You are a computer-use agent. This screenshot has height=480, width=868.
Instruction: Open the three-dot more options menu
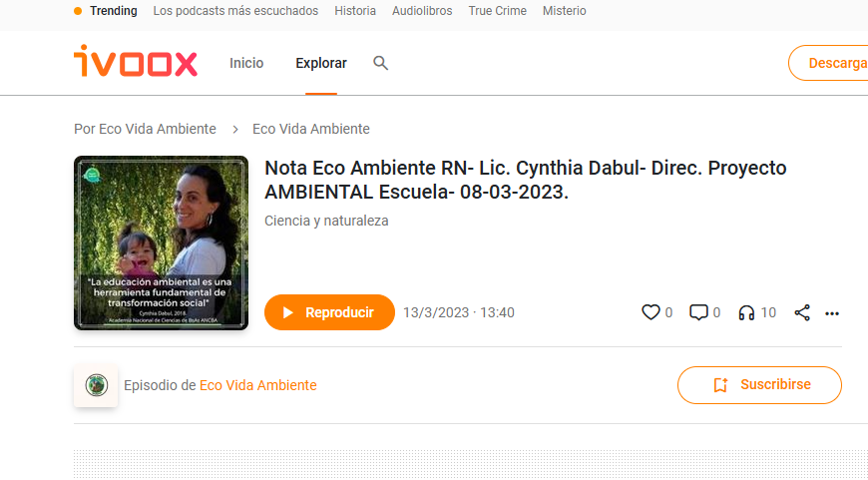[x=832, y=313]
